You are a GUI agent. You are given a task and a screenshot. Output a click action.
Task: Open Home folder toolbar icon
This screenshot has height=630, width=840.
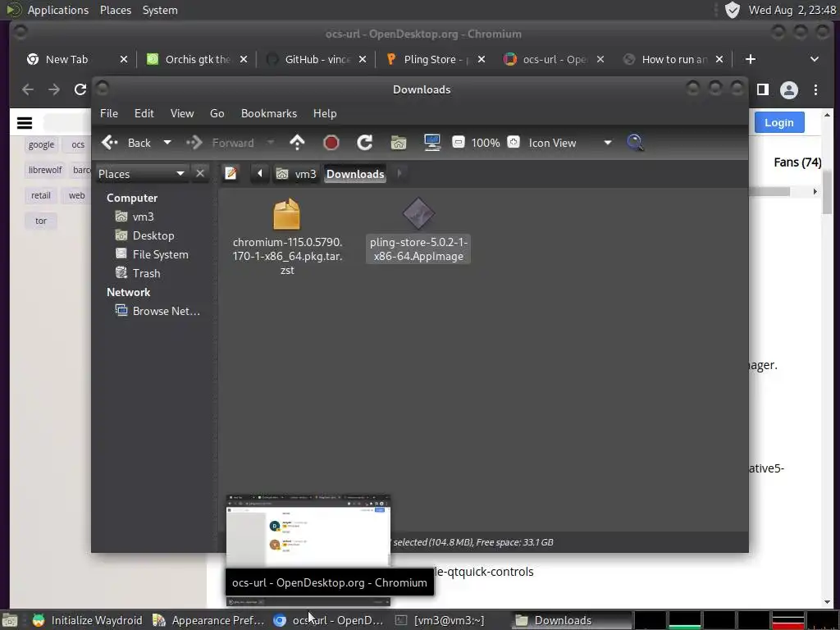399,143
